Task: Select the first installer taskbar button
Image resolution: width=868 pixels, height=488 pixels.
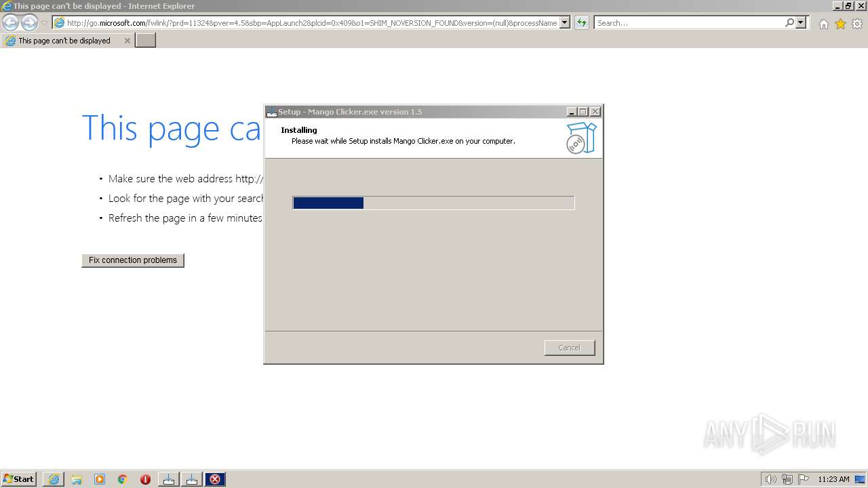Action: click(169, 479)
